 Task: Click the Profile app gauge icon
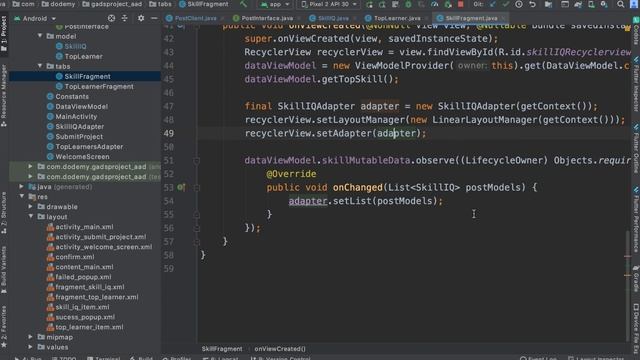click(x=434, y=4)
